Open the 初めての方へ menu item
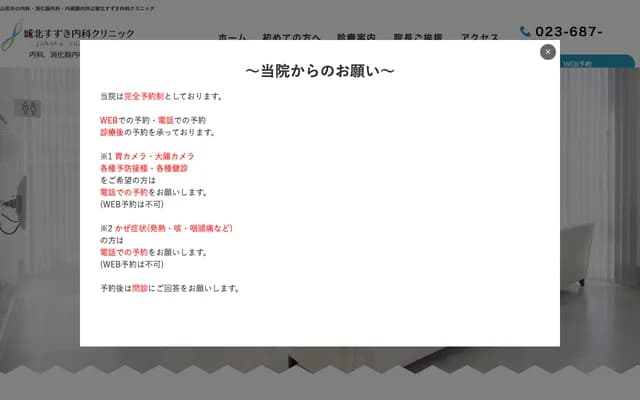The height and width of the screenshot is (400, 640). (x=291, y=37)
